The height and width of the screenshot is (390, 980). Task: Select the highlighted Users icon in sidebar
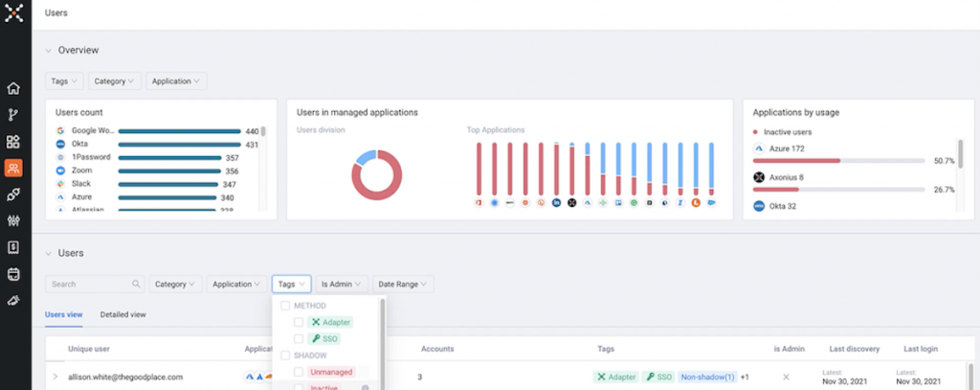tap(13, 168)
